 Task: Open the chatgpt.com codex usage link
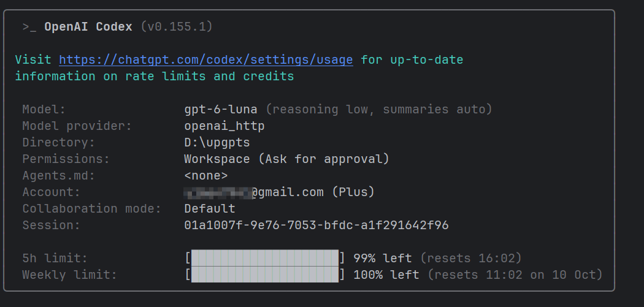205,60
